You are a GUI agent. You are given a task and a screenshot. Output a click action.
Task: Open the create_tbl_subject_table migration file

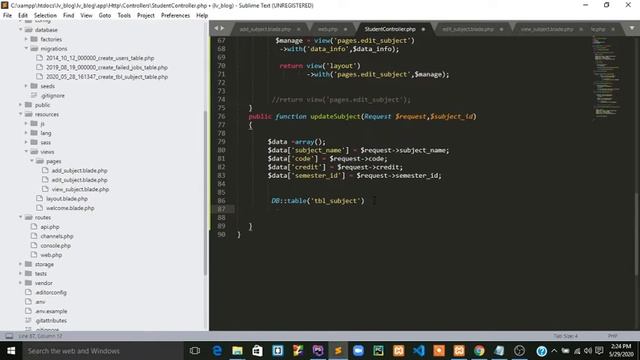pos(107,77)
